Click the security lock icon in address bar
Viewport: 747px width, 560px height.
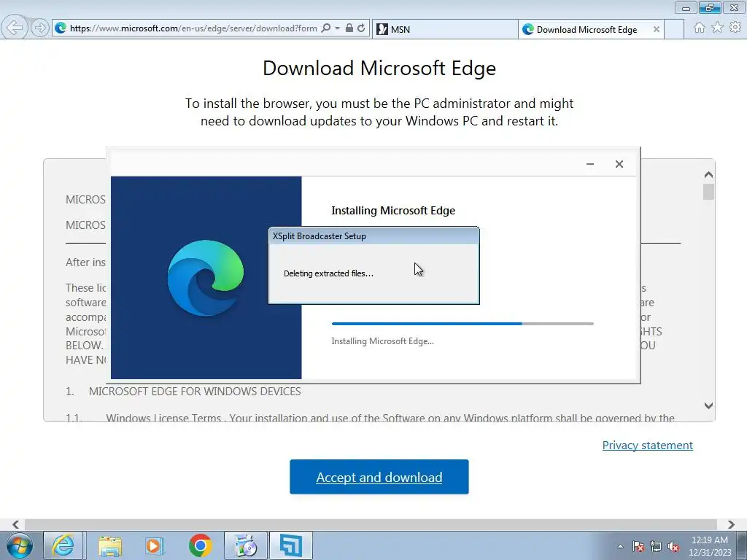pos(349,28)
